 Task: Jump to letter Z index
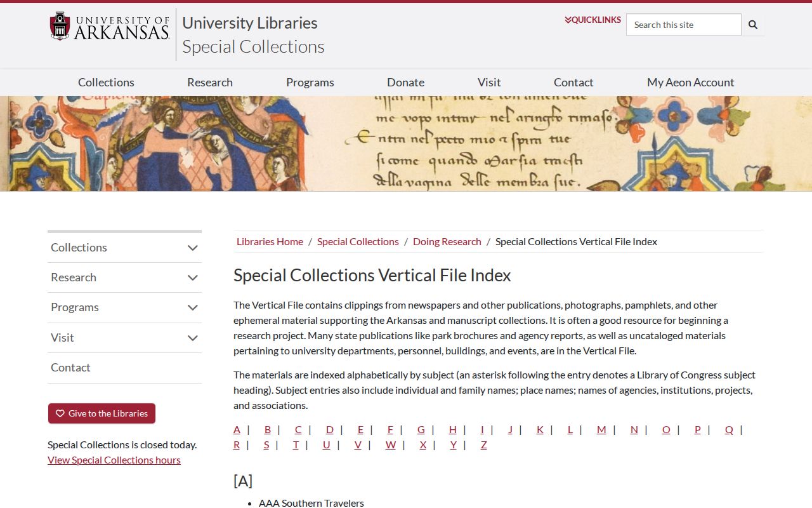pyautogui.click(x=483, y=444)
